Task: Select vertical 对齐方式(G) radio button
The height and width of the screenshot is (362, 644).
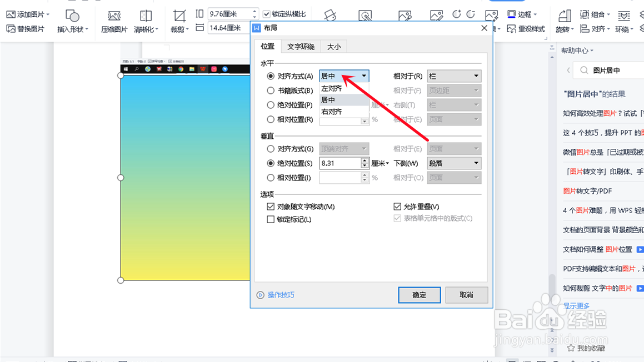Action: tap(270, 149)
